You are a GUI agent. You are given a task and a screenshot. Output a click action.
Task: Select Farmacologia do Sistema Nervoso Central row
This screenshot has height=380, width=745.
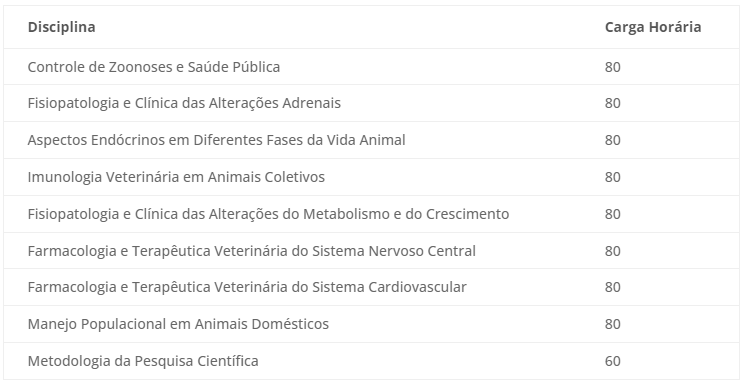click(372, 251)
